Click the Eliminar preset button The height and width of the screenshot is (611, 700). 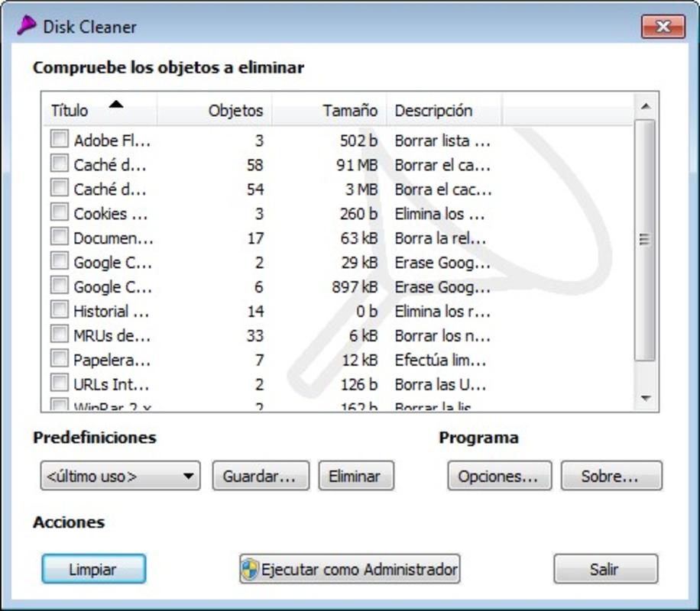(356, 476)
